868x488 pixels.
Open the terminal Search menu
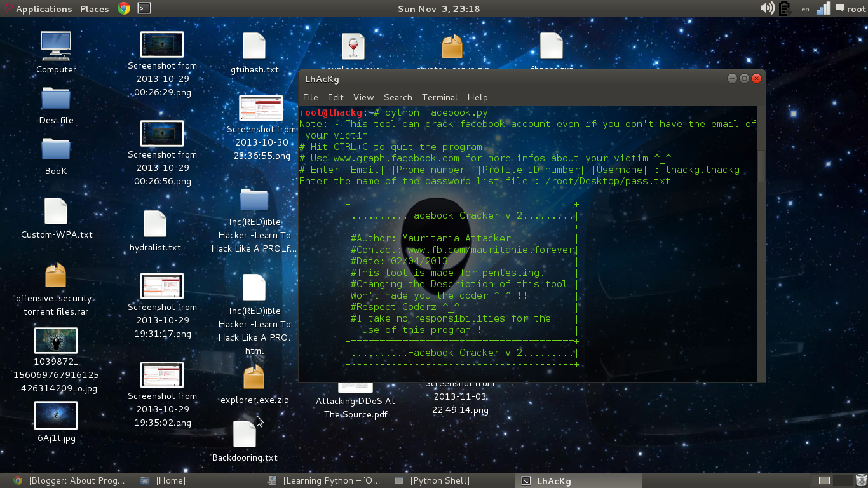[398, 97]
